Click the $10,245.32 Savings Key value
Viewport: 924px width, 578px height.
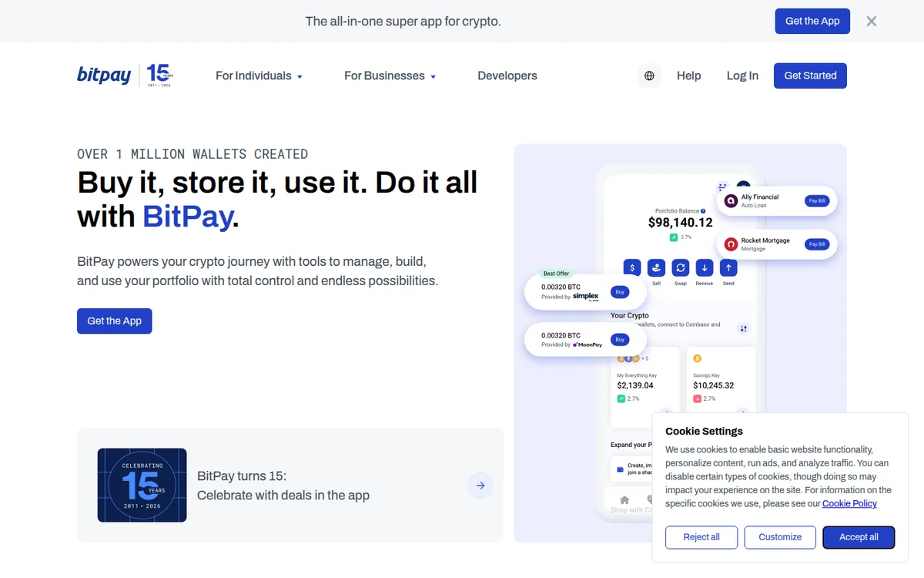point(714,385)
